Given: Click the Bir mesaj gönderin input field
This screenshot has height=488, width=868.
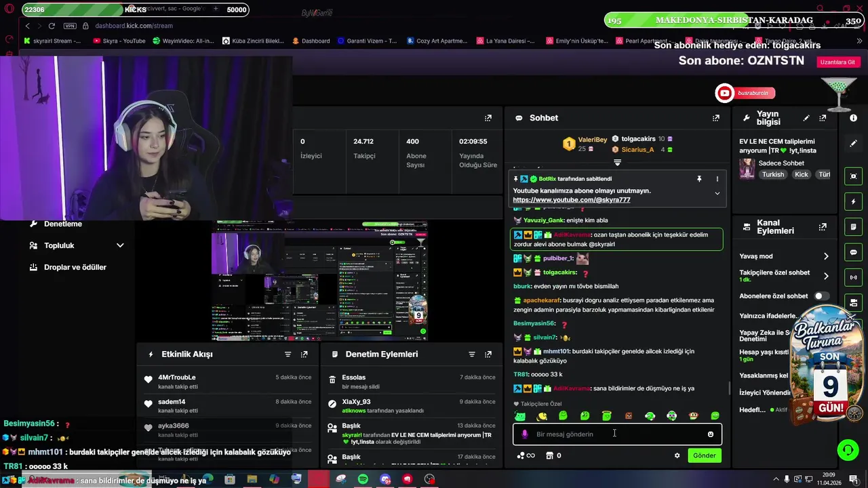Looking at the screenshot, I should click(617, 434).
